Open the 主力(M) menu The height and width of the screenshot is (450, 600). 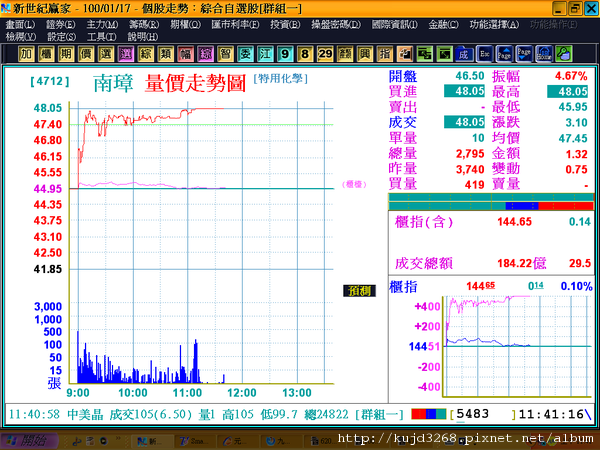(102, 24)
